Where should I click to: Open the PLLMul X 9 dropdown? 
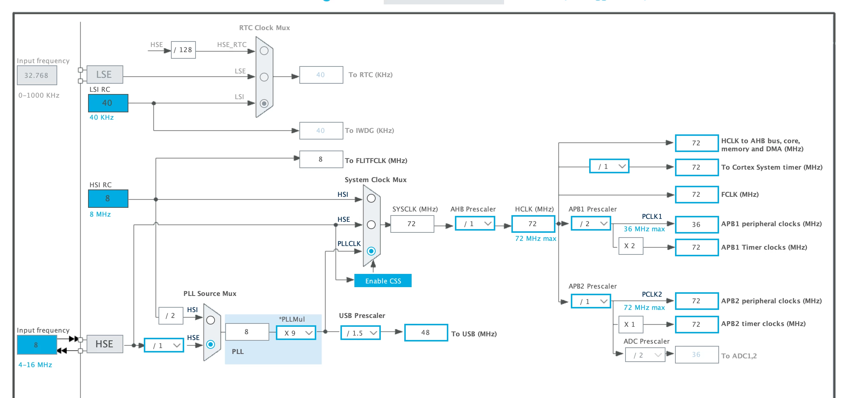coord(296,333)
